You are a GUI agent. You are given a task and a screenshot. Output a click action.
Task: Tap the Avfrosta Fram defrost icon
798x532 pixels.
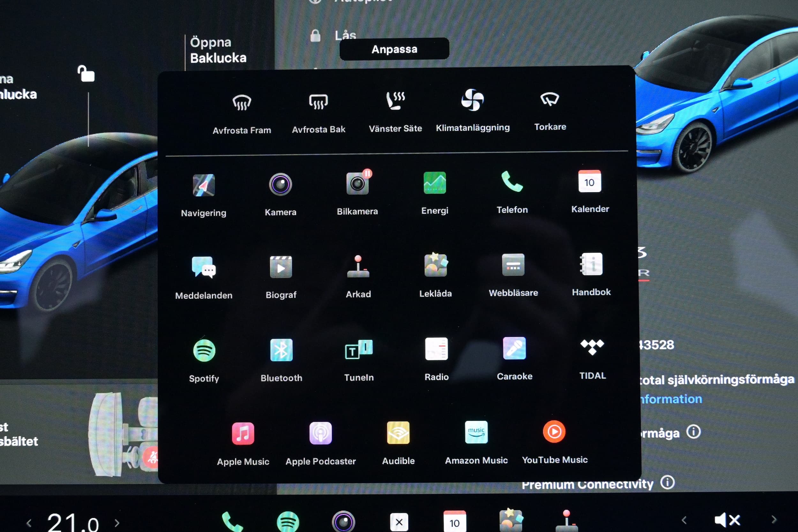click(242, 102)
